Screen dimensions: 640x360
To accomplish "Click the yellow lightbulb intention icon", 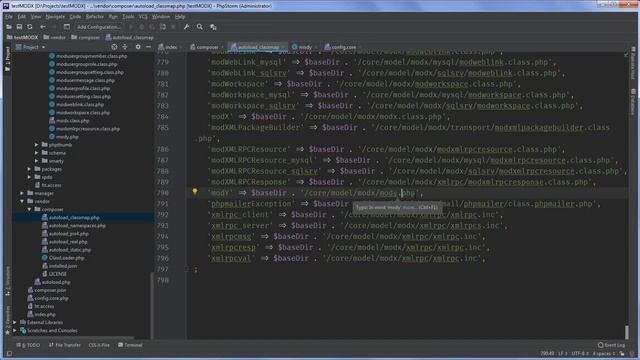I will tap(195, 191).
